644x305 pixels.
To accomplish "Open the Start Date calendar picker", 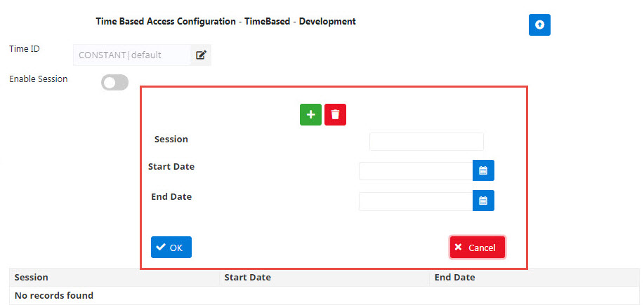I will coord(483,170).
